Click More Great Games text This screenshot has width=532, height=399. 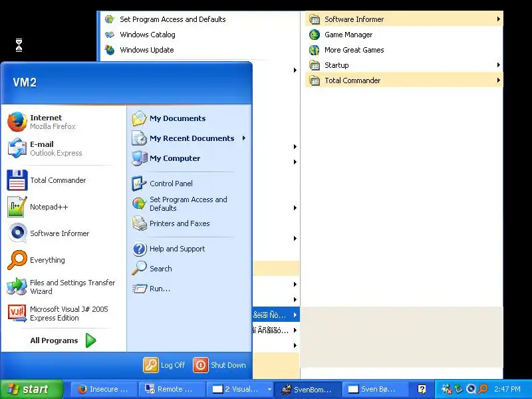pyautogui.click(x=354, y=50)
